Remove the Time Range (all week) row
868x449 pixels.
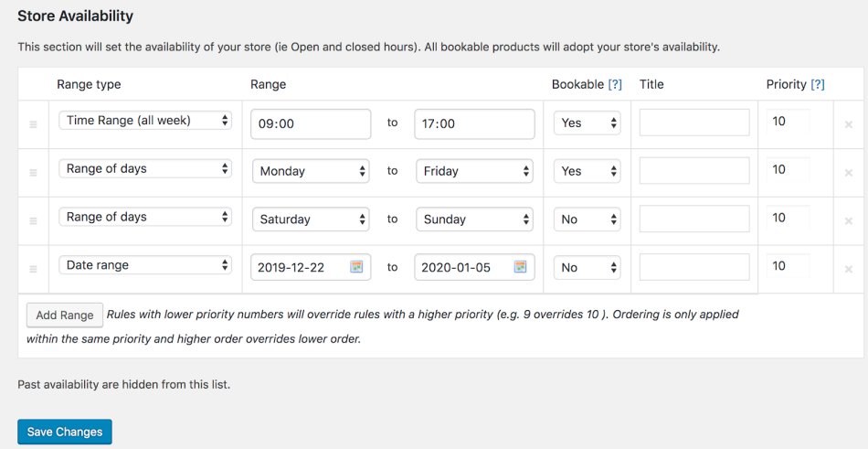(848, 124)
